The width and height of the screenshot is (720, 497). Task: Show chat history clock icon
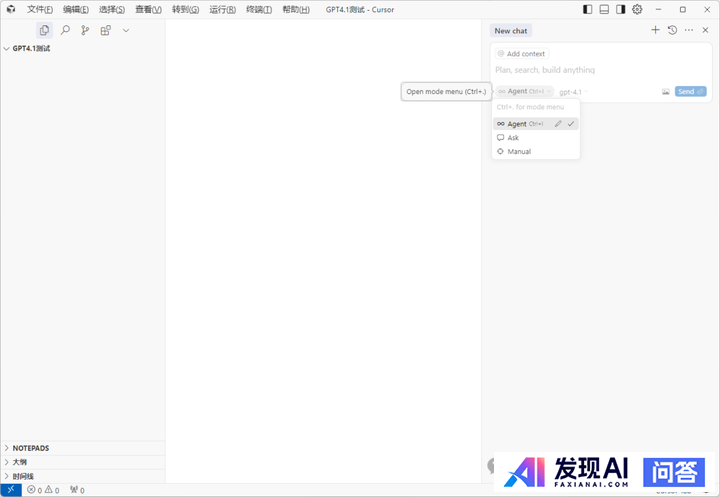pyautogui.click(x=672, y=30)
